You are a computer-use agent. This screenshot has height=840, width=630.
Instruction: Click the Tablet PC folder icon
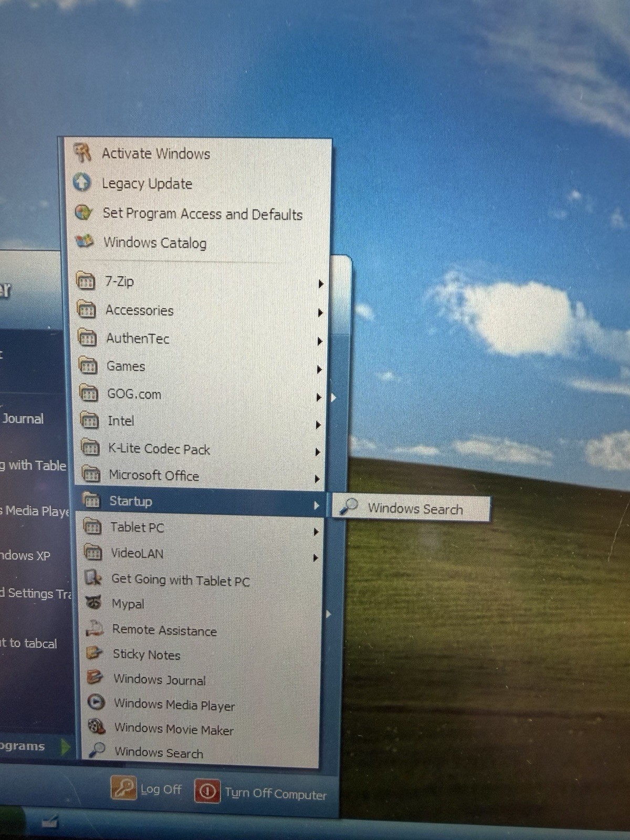click(92, 526)
